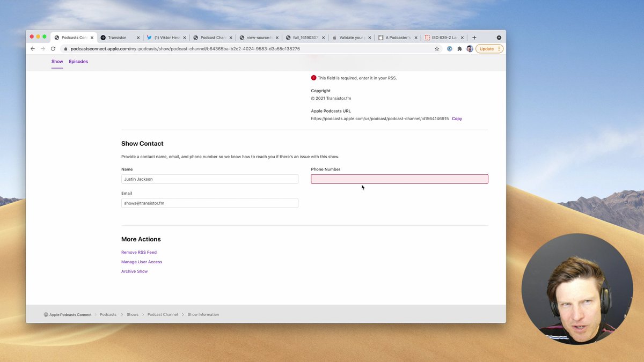644x362 pixels.
Task: Switch to the ISO 639-2 tab
Action: click(443, 38)
